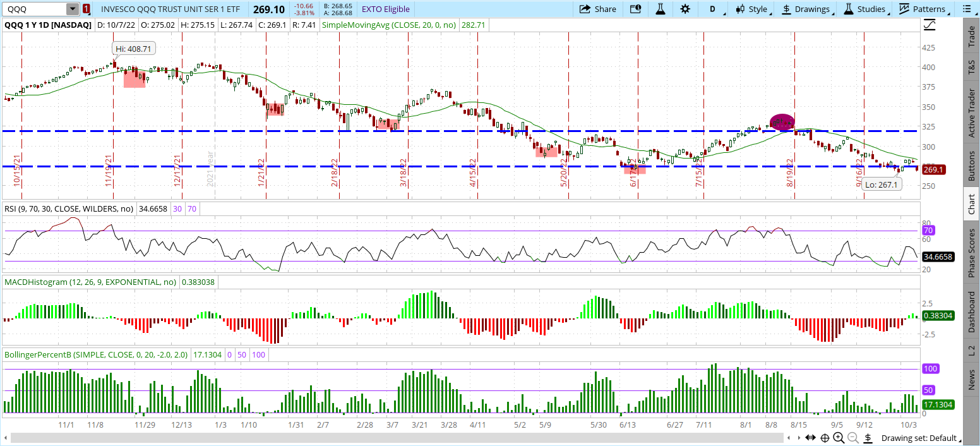This screenshot has height=446, width=980.
Task: Open the list menu icon at top right
Action: pyautogui.click(x=967, y=9)
